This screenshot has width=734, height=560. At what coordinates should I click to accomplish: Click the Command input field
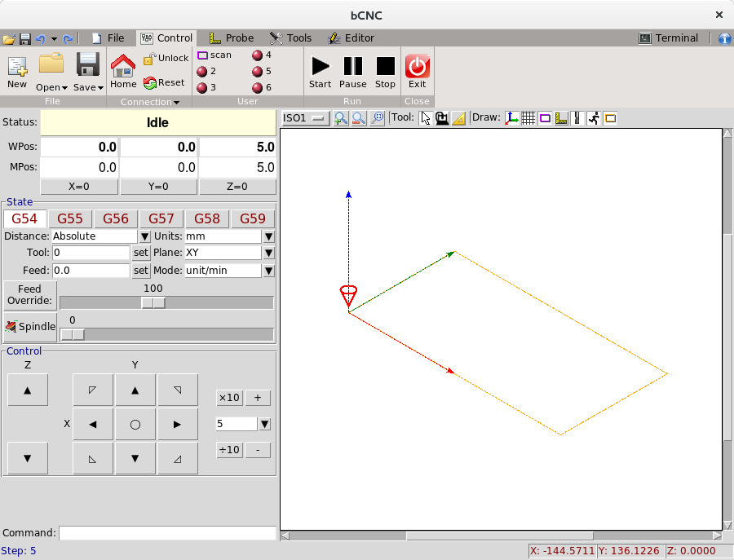tap(167, 533)
